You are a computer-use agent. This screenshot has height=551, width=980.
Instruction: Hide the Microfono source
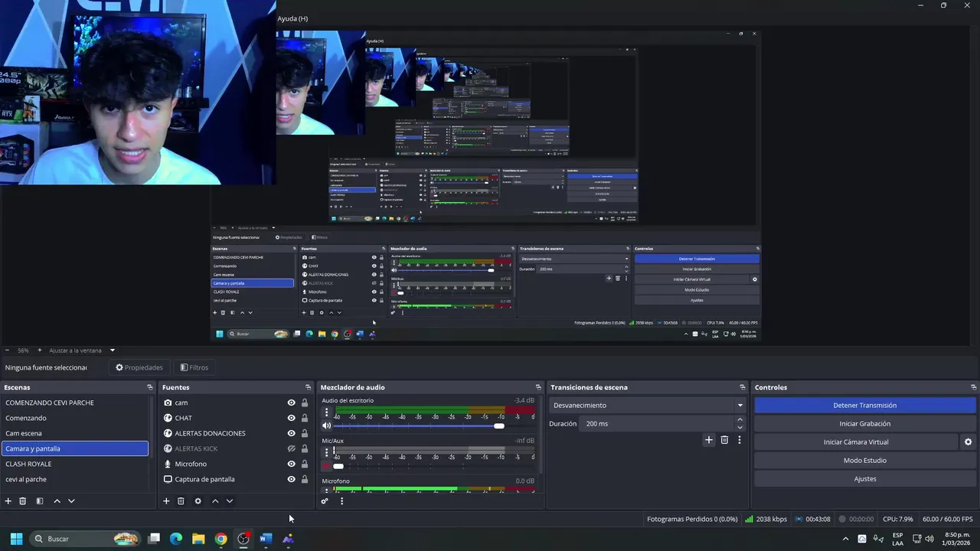pyautogui.click(x=291, y=464)
